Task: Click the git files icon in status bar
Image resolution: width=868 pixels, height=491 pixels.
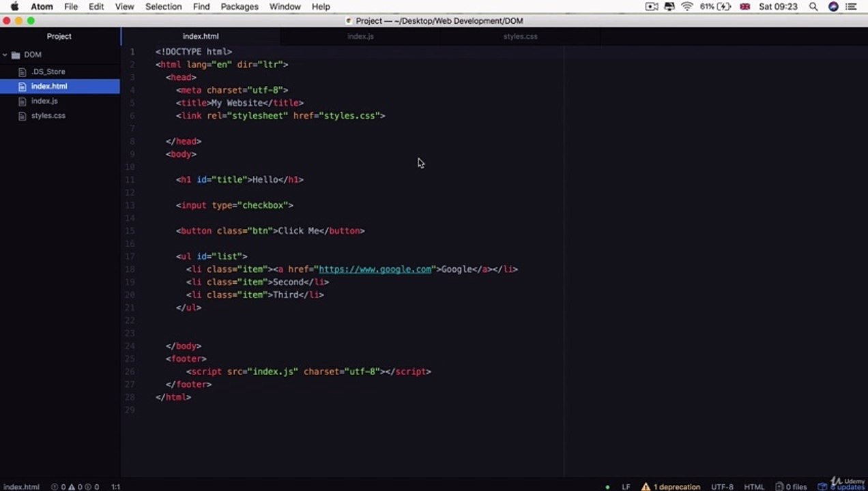Action: 779,487
